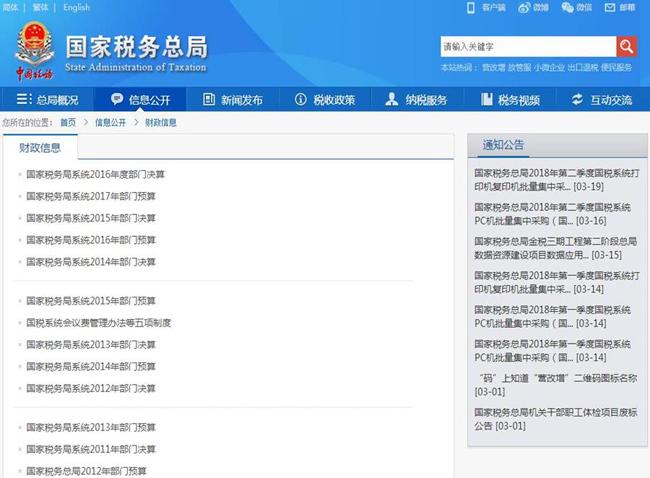Open 国家税务局系统2016年部门预算
650x478 pixels.
pyautogui.click(x=91, y=240)
